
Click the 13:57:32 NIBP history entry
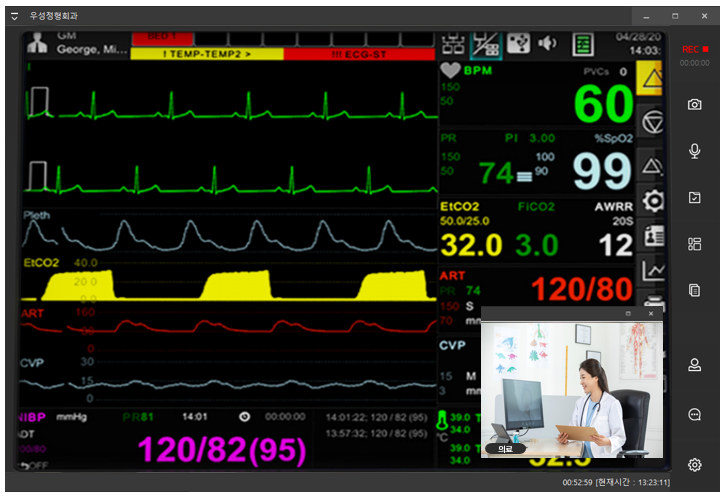point(376,434)
